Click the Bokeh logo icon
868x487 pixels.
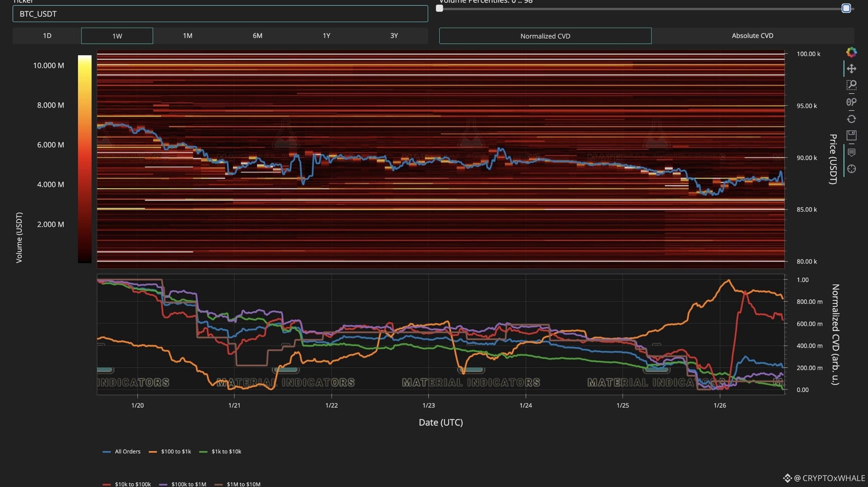851,52
